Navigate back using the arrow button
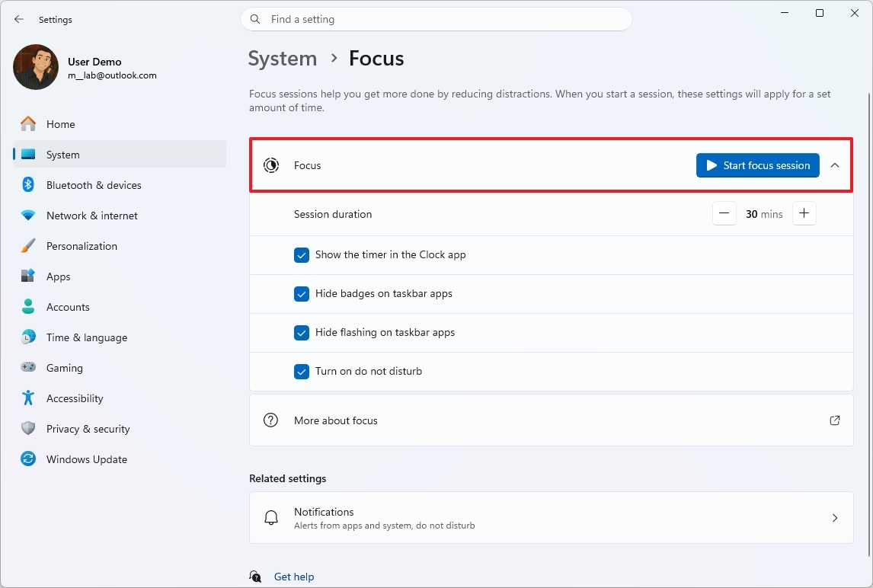The height and width of the screenshot is (588, 873). [18, 19]
